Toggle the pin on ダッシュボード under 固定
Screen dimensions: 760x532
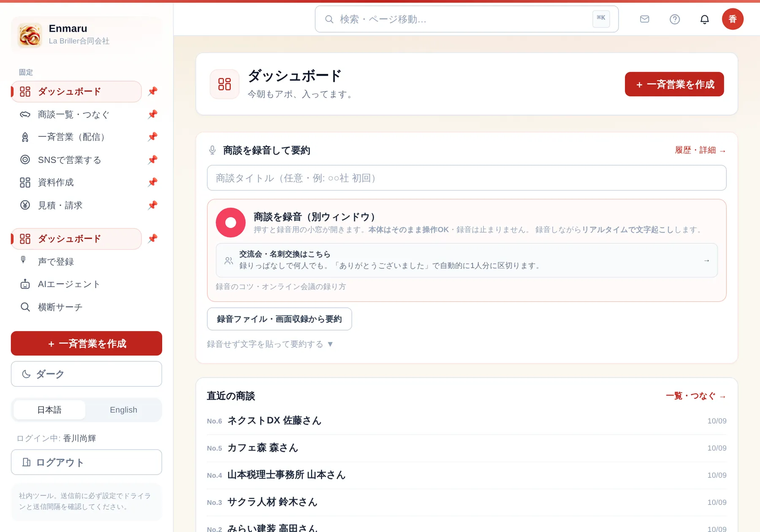click(153, 91)
